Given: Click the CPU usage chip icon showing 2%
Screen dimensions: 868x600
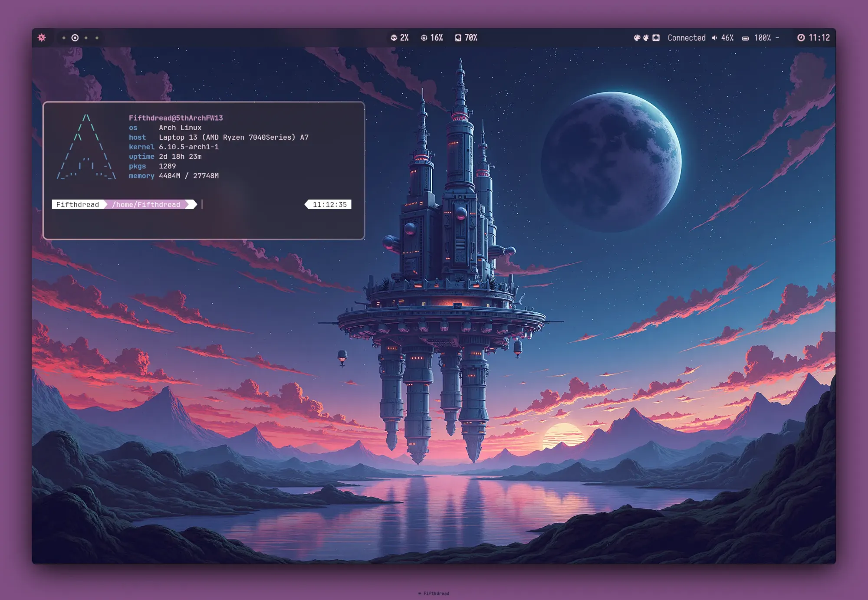Looking at the screenshot, I should (394, 38).
